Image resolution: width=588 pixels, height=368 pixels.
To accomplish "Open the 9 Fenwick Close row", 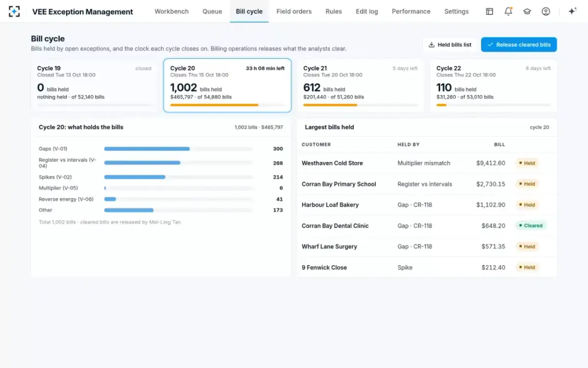I will tap(427, 267).
